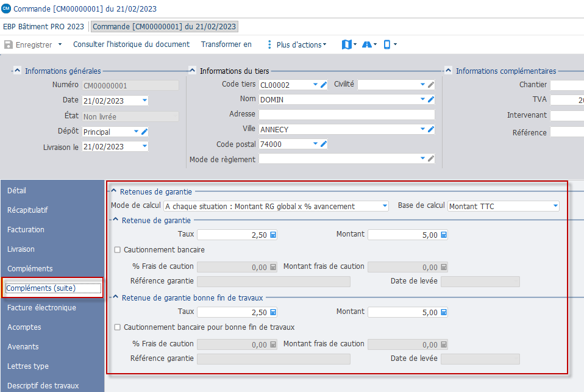Open the Livraison le date dropdown
The image size is (584, 392).
point(144,146)
